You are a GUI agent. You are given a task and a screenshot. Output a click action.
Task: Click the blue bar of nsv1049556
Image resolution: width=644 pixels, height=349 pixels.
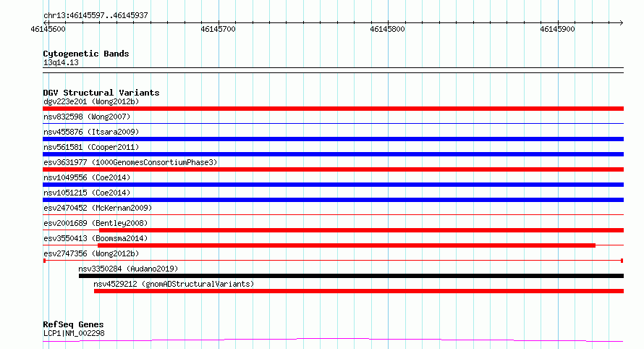[x=333, y=185]
